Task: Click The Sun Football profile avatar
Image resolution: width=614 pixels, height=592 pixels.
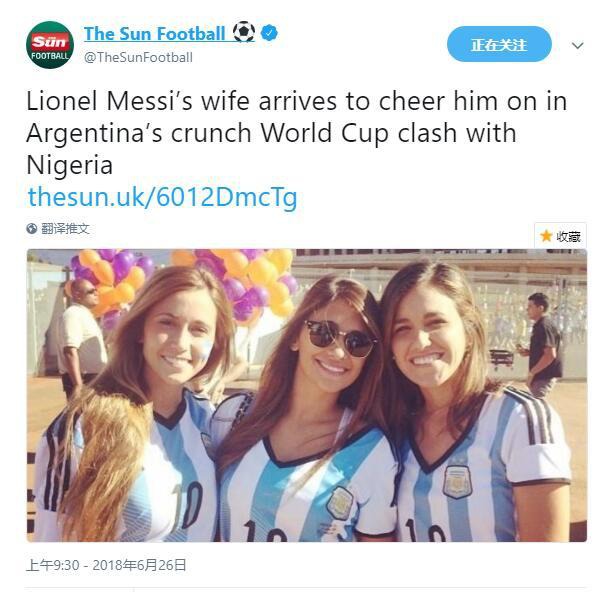Action: pos(50,45)
